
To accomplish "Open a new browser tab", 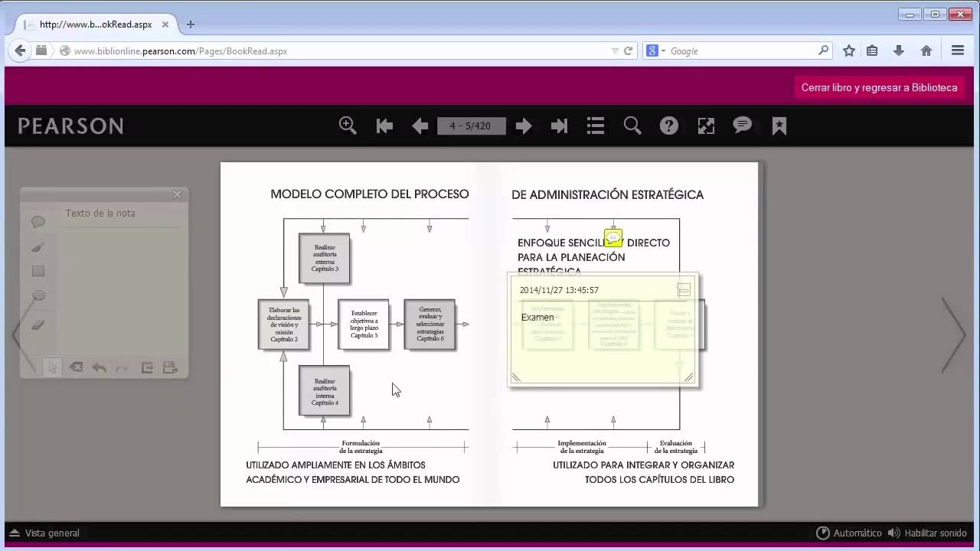I will click(x=191, y=24).
